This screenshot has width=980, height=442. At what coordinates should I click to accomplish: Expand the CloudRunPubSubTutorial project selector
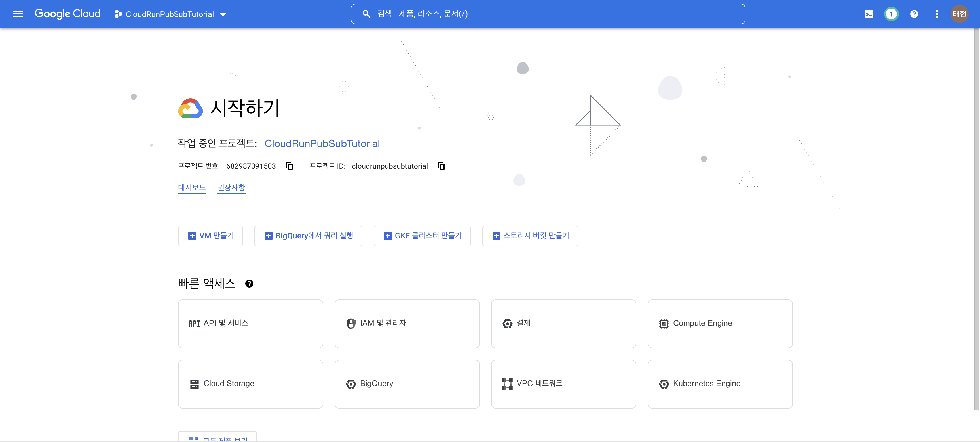coord(170,14)
